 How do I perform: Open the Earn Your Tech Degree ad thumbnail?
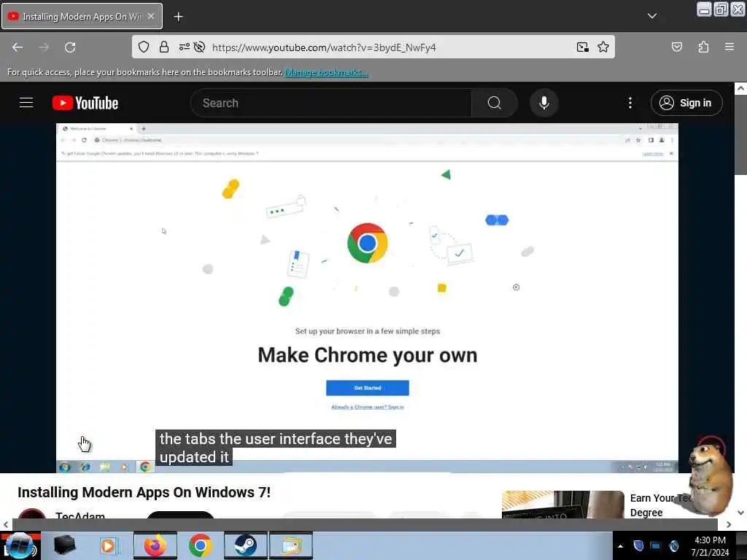[562, 505]
